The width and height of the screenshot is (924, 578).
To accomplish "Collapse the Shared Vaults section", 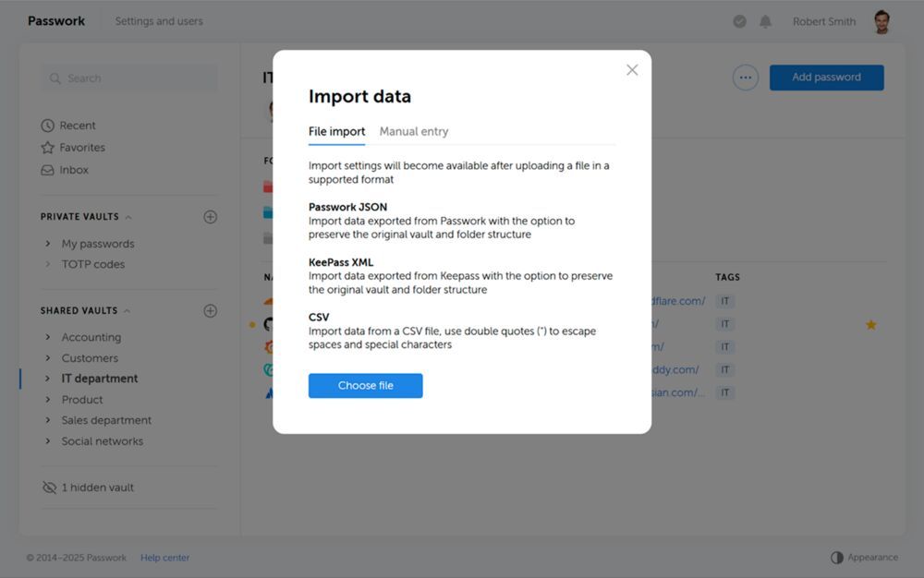I will point(127,311).
